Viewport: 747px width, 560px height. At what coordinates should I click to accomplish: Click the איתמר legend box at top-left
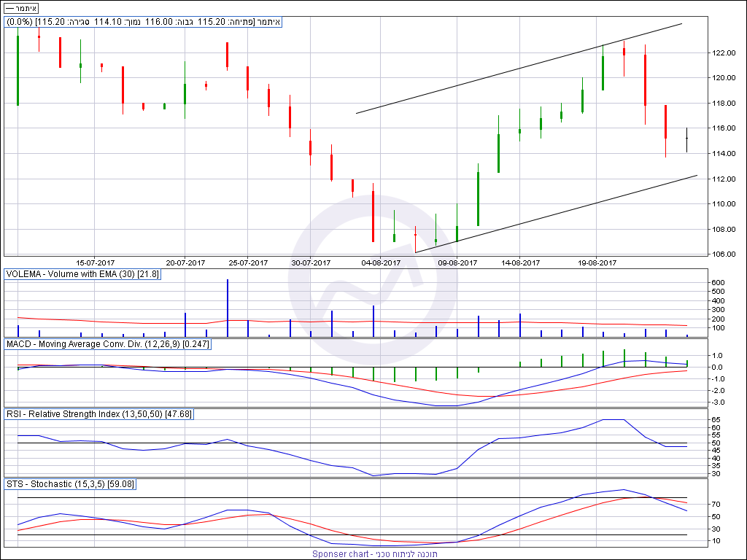tap(22, 8)
